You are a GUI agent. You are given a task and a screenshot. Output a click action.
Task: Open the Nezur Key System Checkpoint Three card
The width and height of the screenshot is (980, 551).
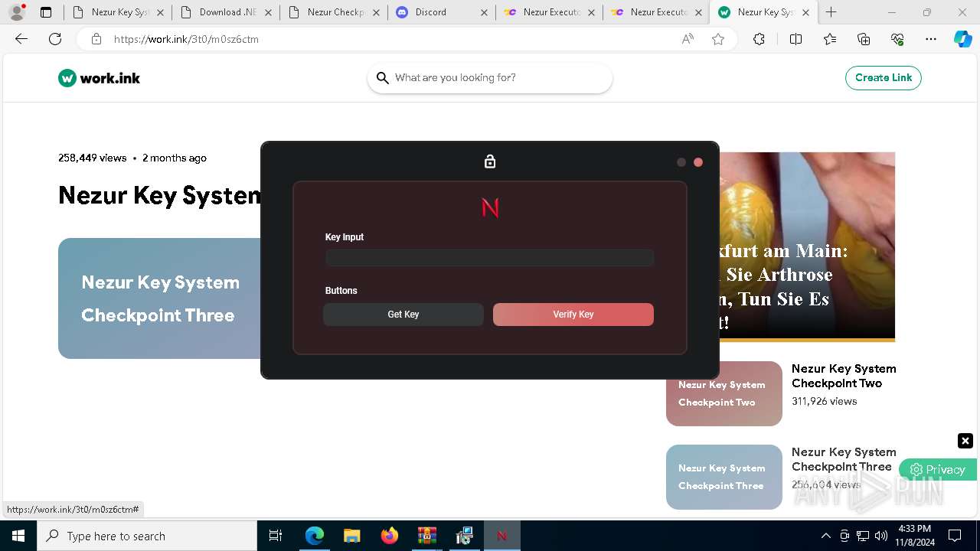[x=159, y=298]
